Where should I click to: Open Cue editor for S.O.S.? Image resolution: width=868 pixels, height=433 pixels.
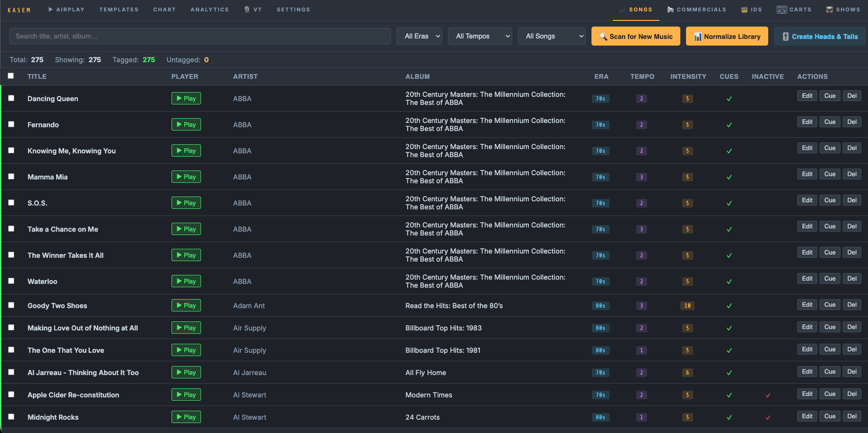click(830, 200)
